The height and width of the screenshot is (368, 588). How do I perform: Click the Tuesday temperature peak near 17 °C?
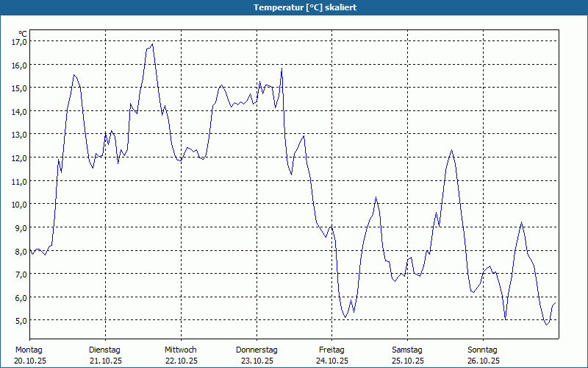152,44
